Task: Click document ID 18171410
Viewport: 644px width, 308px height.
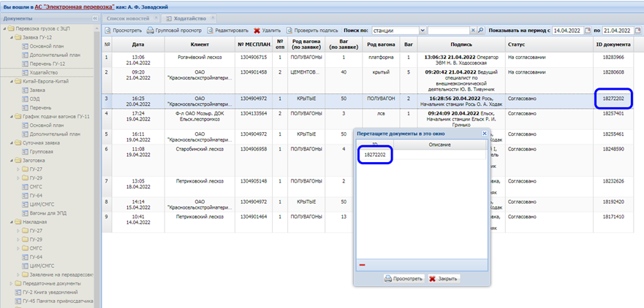Action: coord(613,216)
